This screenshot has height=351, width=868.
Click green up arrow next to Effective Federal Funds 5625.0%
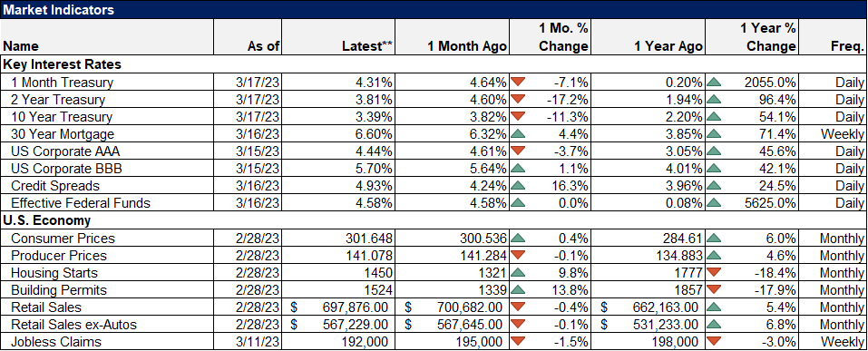[714, 203]
